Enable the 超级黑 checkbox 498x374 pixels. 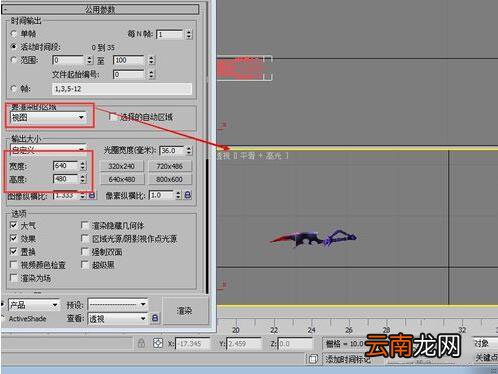[85, 265]
